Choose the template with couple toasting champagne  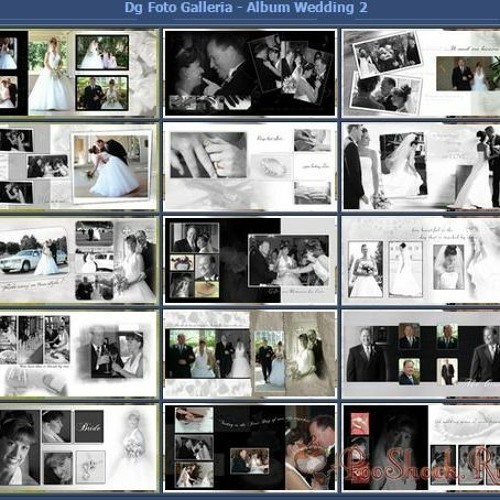78,354
